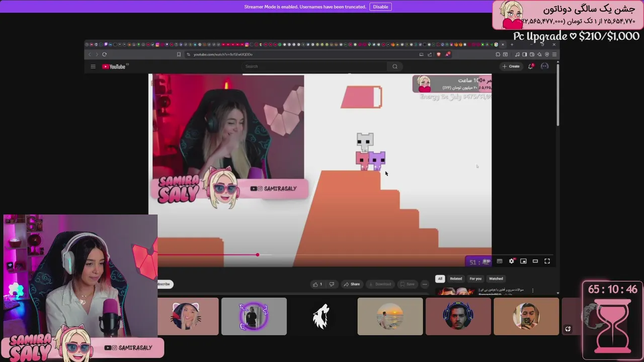Click the YouTube search magnifier button
The height and width of the screenshot is (362, 644).
pos(395,66)
